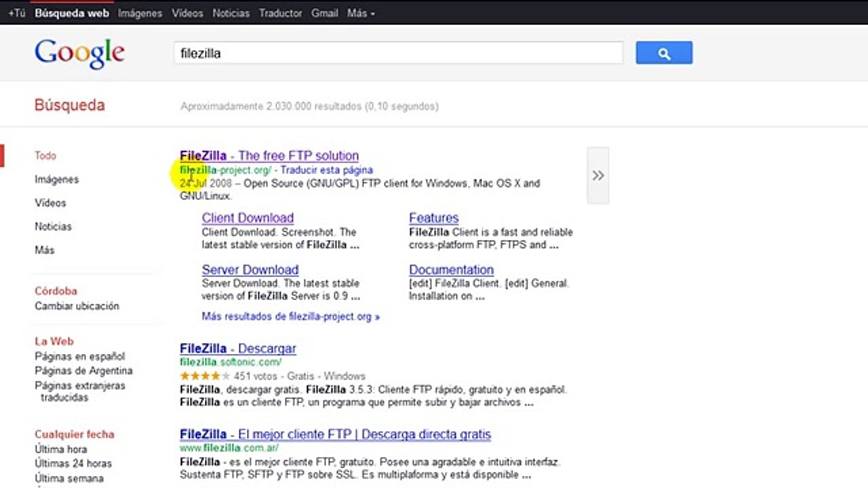Go to Vídeos in top bar
The image size is (868, 488).
[187, 13]
